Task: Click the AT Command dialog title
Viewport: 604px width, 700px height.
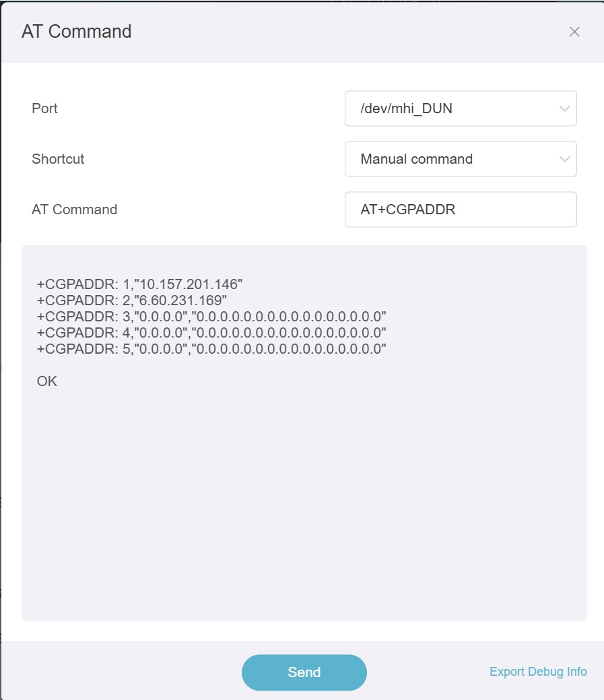Action: (x=77, y=32)
